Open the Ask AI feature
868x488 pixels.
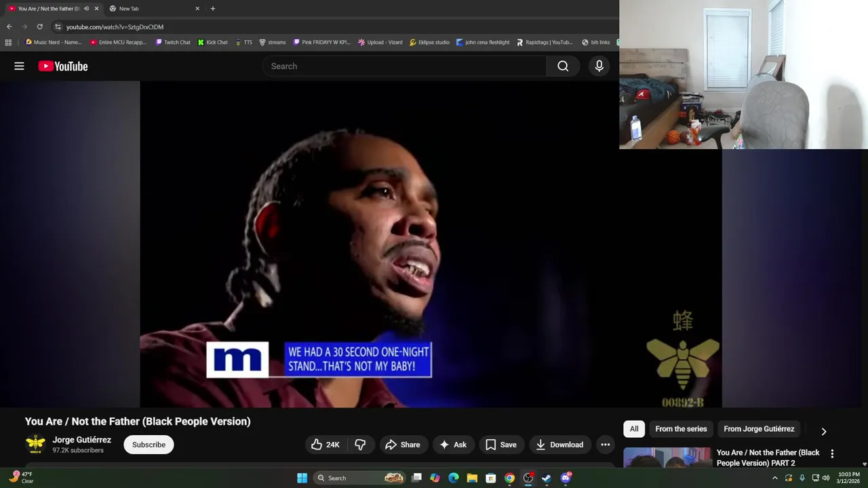pyautogui.click(x=453, y=445)
